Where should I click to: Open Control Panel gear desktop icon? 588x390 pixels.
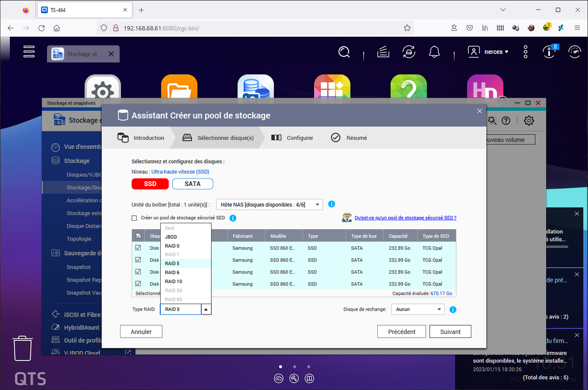pyautogui.click(x=103, y=87)
